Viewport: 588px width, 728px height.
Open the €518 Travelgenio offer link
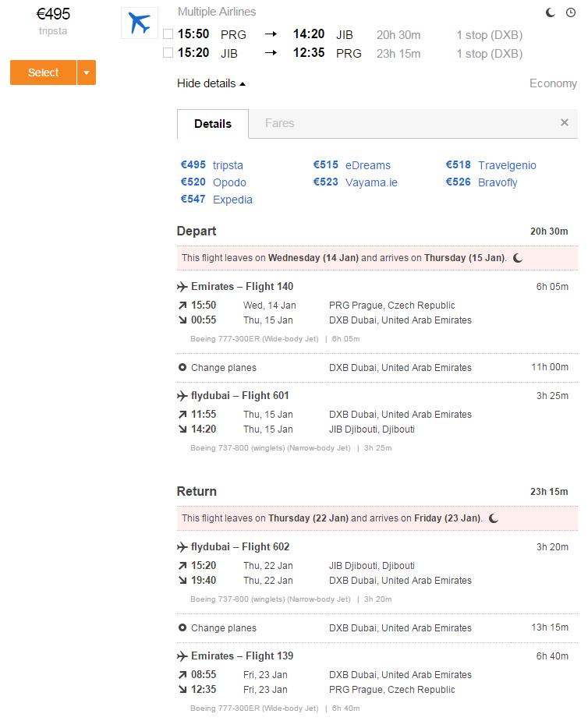click(491, 164)
